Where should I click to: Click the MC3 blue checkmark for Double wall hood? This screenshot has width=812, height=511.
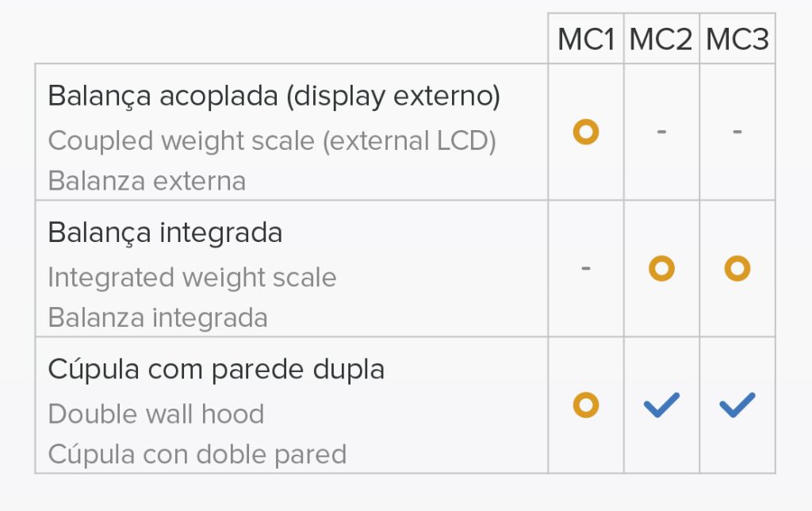pos(737,405)
